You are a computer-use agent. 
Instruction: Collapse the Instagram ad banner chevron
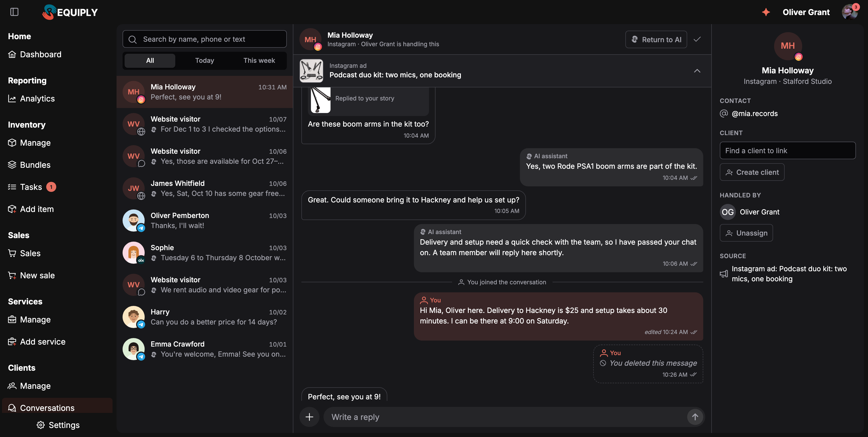click(x=697, y=71)
